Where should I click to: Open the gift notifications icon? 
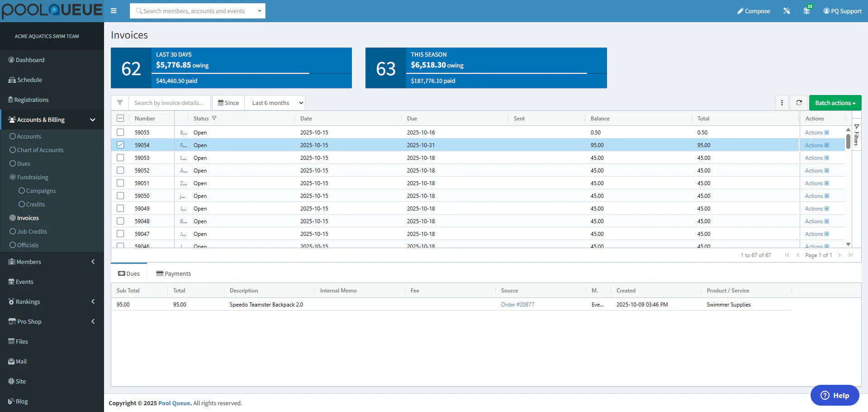[x=807, y=10]
